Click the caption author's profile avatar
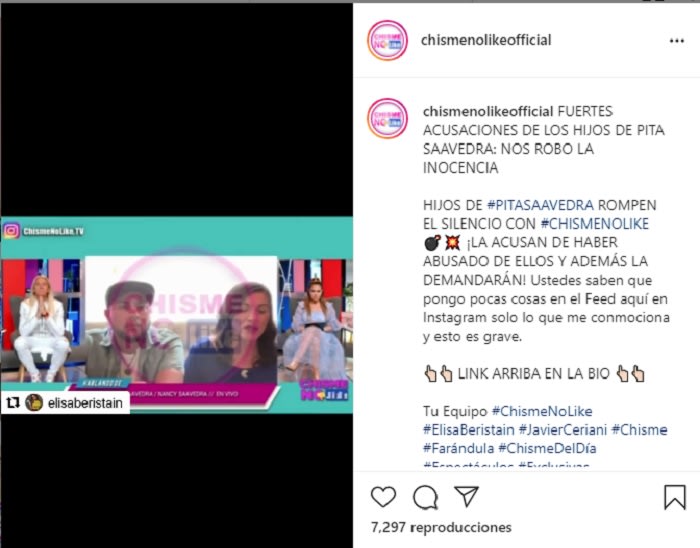This screenshot has height=548, width=700. pos(387,118)
